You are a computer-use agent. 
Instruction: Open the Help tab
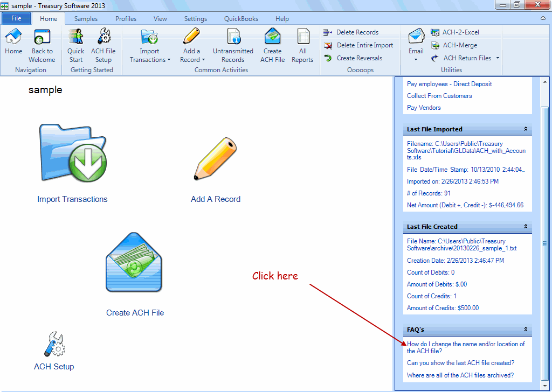click(282, 19)
